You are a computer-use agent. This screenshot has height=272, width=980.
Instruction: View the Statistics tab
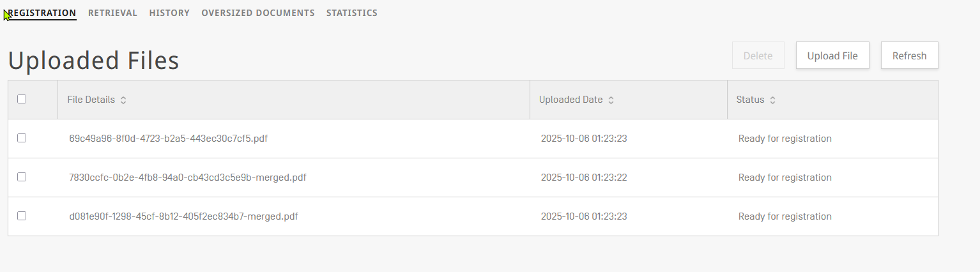coord(351,13)
